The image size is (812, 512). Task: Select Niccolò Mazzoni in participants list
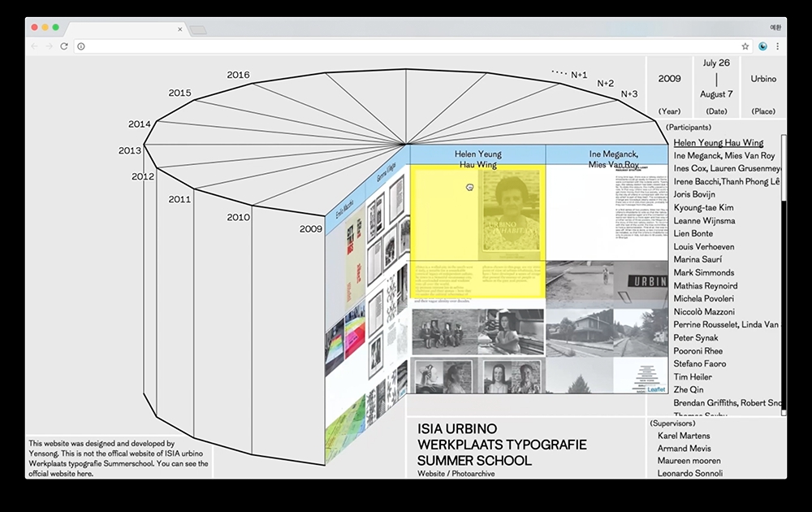point(704,312)
